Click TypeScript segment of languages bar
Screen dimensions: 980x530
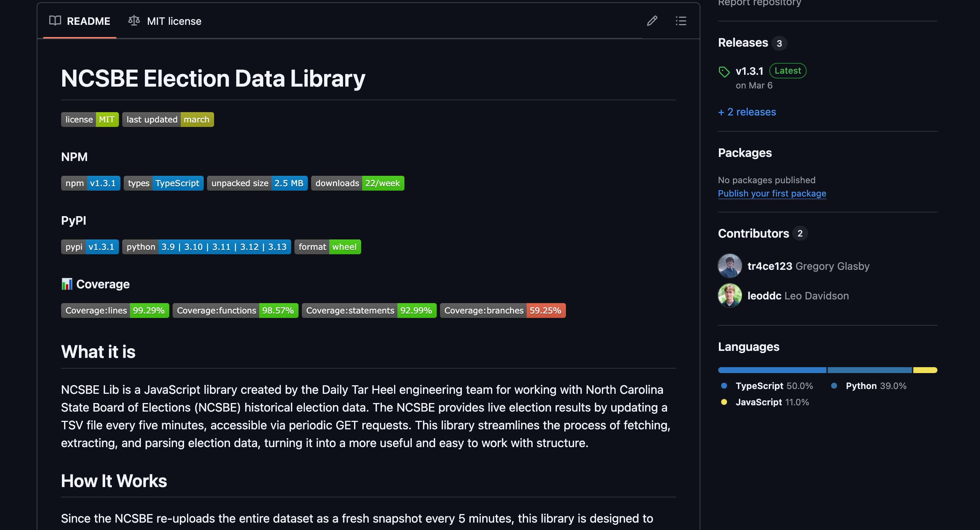[771, 370]
